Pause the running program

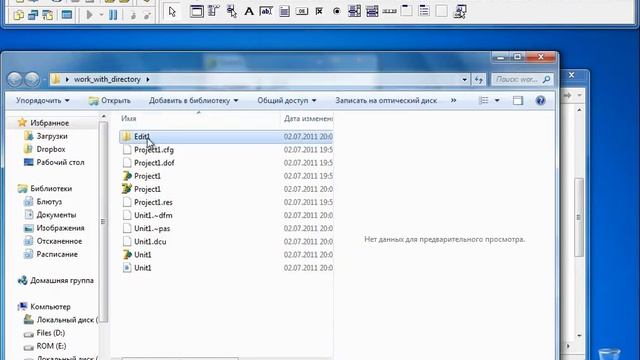point(113,16)
